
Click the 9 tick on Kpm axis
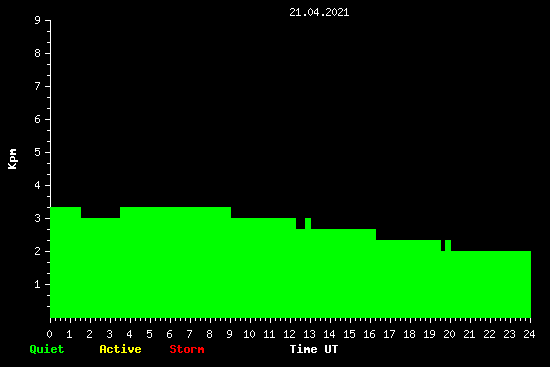[38, 20]
